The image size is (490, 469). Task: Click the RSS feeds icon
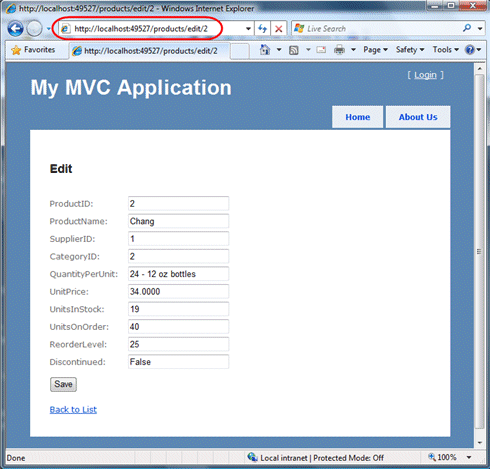(x=294, y=50)
